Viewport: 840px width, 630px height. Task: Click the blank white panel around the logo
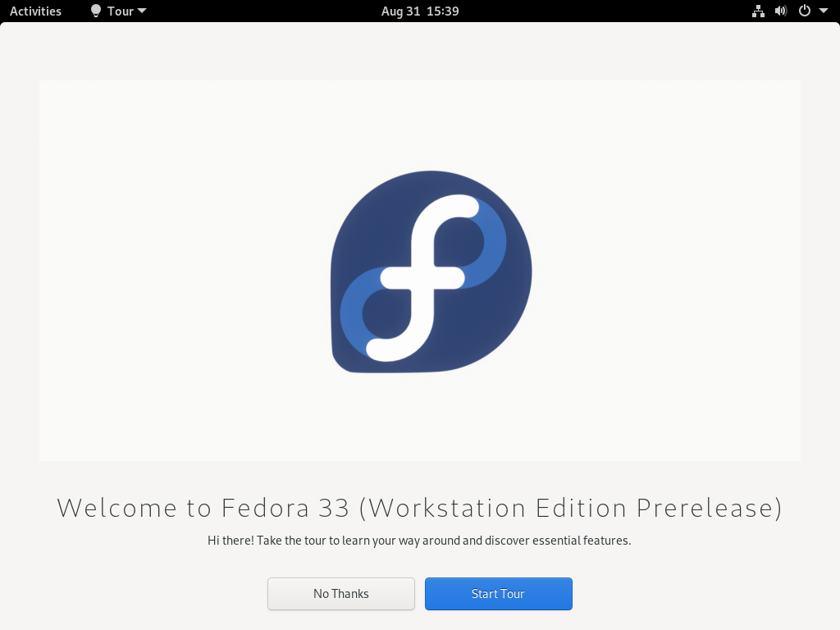coord(161,268)
